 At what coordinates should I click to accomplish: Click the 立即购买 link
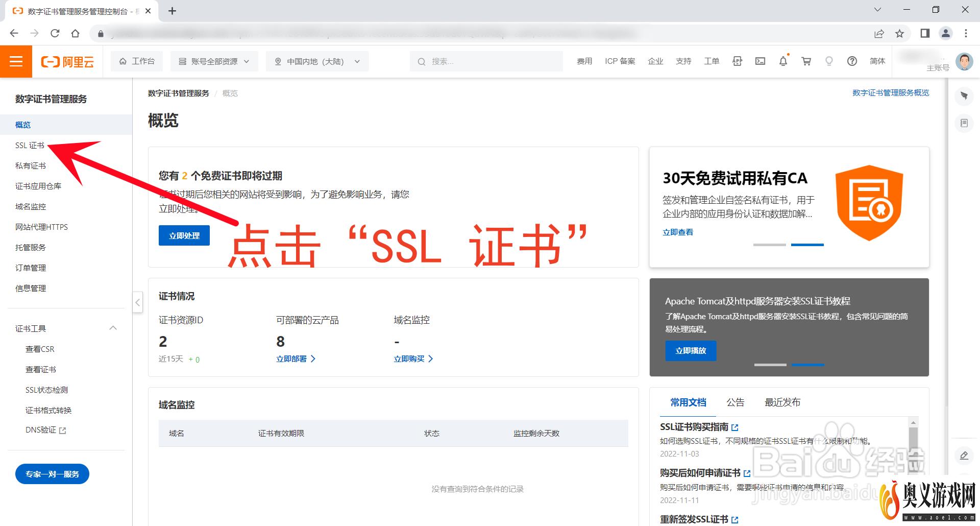413,358
